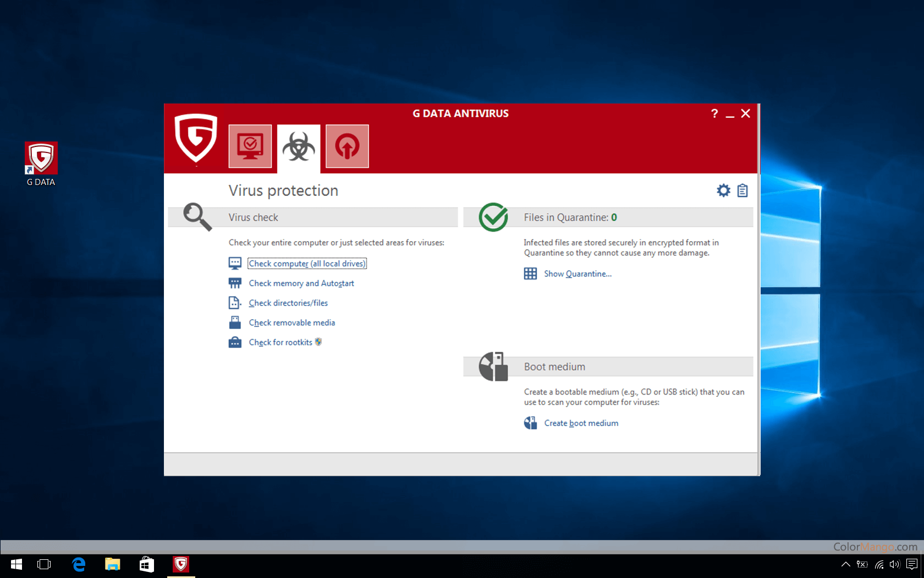
Task: Click the computer icon beside Check computer
Action: [x=235, y=264]
